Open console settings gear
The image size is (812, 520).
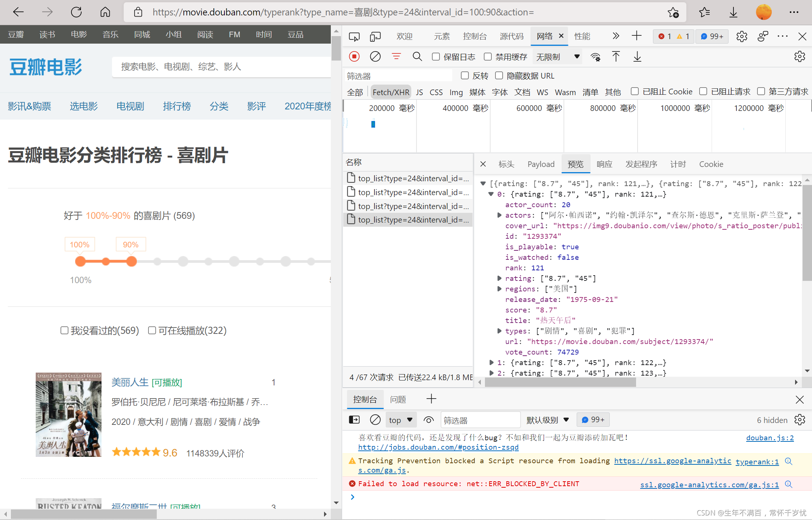coord(800,420)
